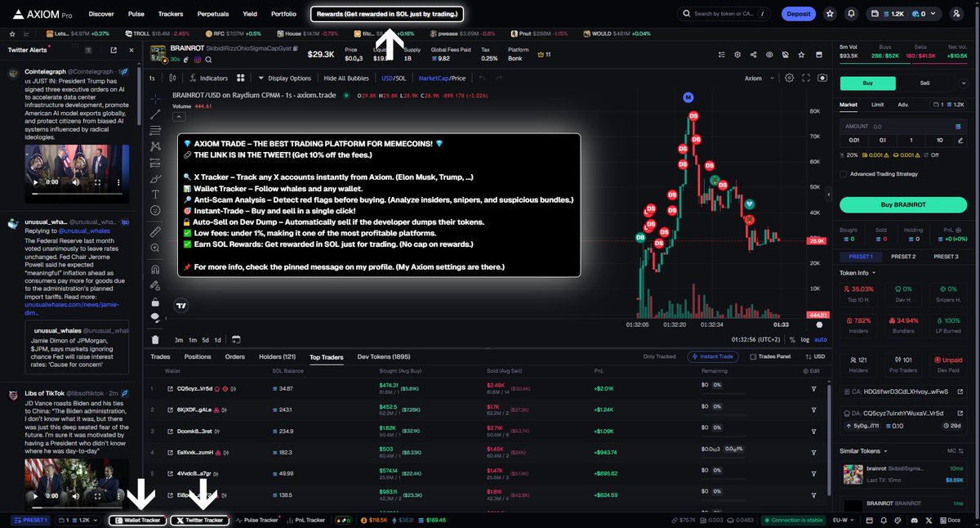Open chart settings gear icon
Image resolution: width=980 pixels, height=528 pixels.
[x=789, y=78]
